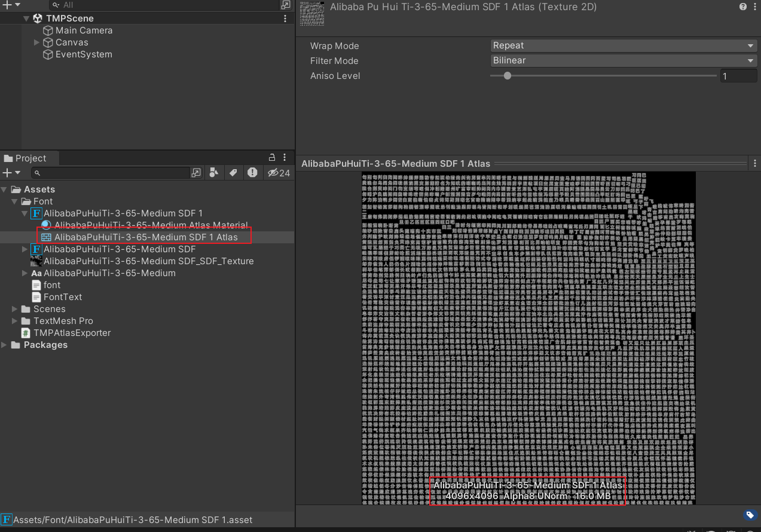Collapse the TMPScene scene arrow
This screenshot has height=532, width=761.
[x=26, y=19]
